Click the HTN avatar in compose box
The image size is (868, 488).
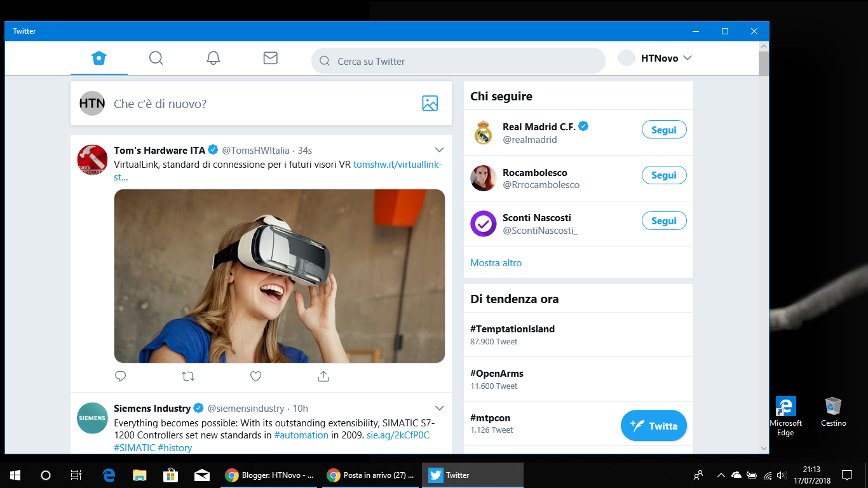point(92,103)
